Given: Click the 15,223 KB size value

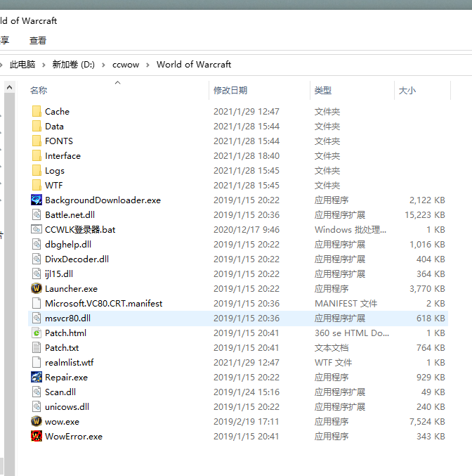Looking at the screenshot, I should click(x=425, y=215).
